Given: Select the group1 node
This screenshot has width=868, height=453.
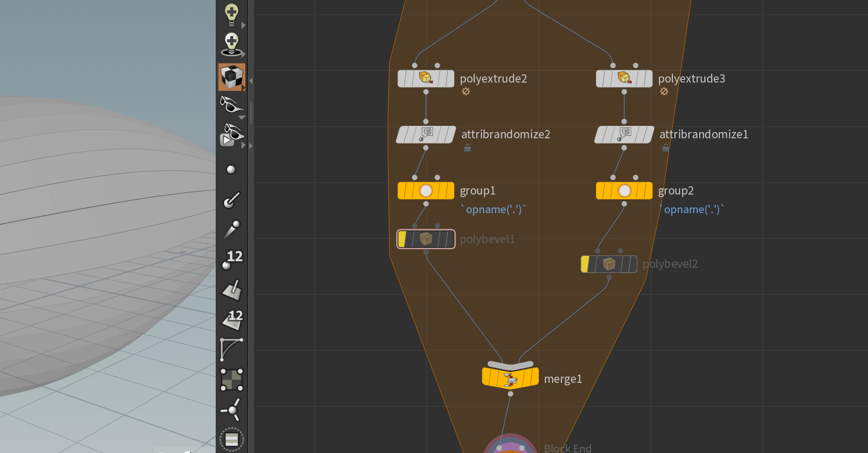Looking at the screenshot, I should coord(426,191).
